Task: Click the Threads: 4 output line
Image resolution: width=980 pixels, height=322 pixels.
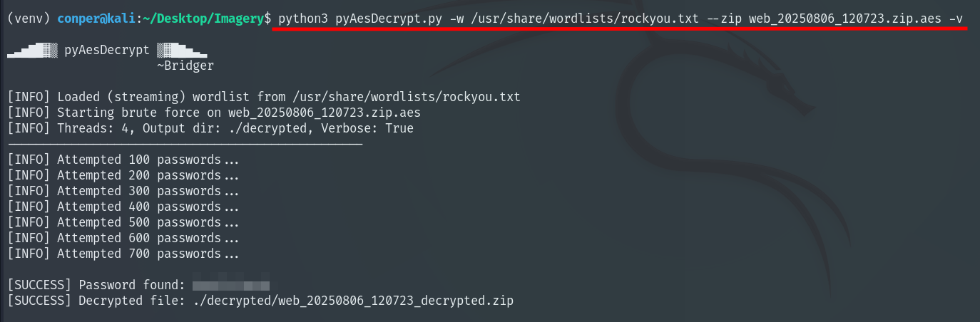Action: [210, 128]
